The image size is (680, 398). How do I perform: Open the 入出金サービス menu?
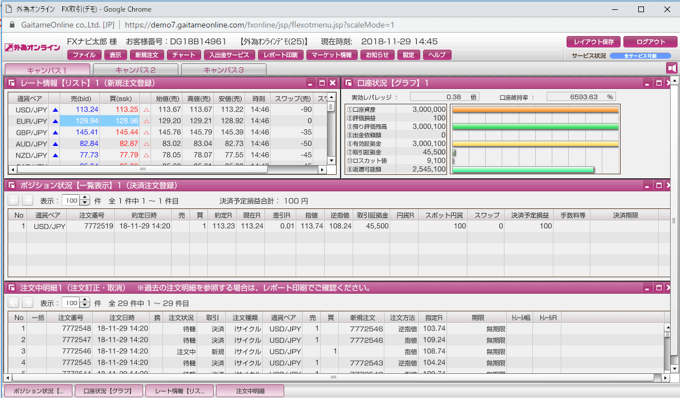tap(229, 55)
